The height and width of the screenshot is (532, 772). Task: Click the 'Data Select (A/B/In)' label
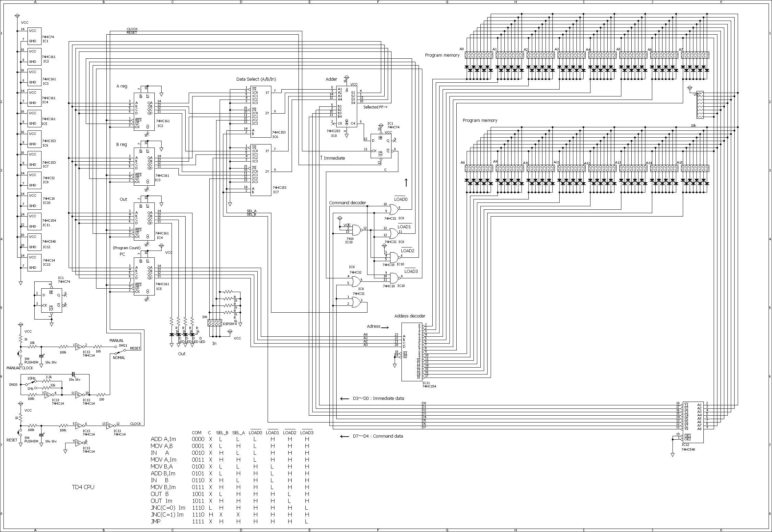pos(256,79)
